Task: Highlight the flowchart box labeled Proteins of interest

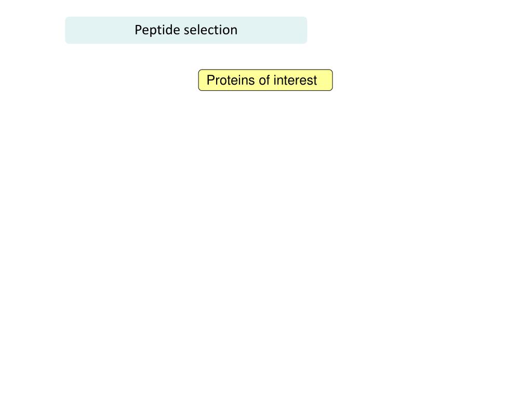Action: pos(265,80)
